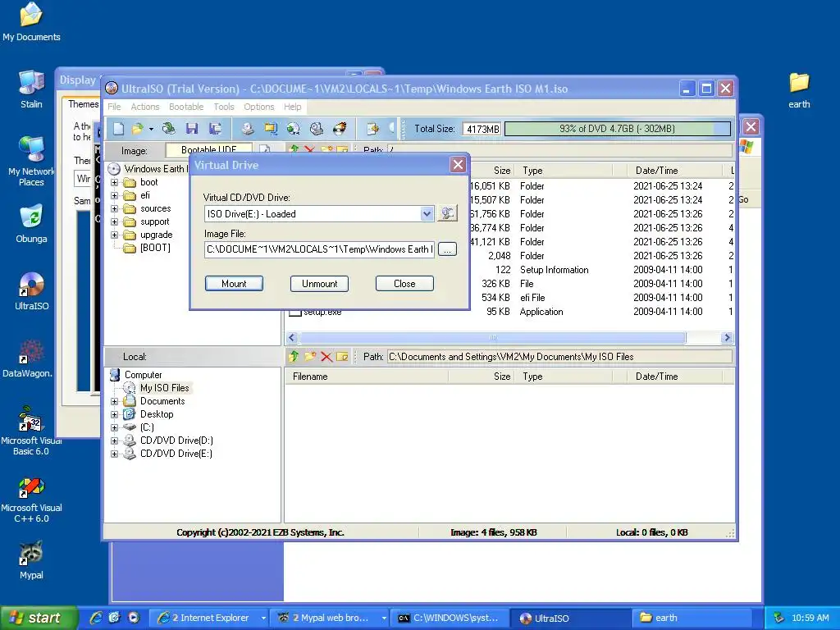Click the Mount button
The height and width of the screenshot is (630, 840).
click(234, 284)
